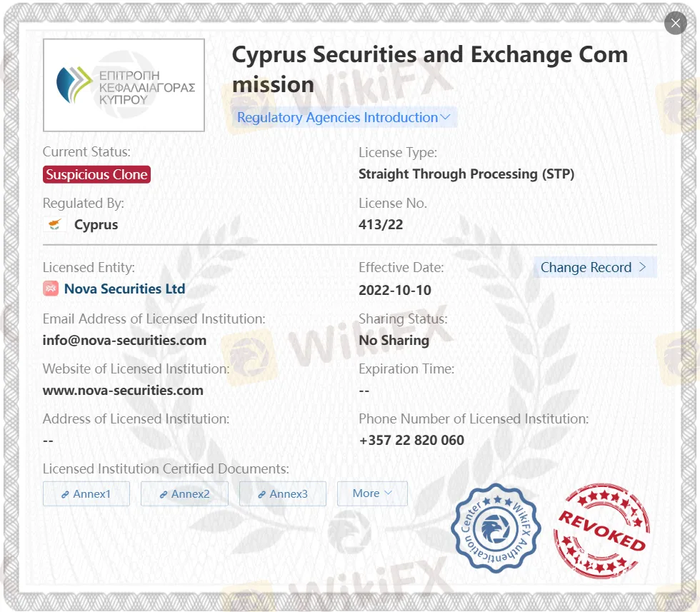This screenshot has height=612, width=700.
Task: Open the Nova Securities Ltd entity link
Action: tap(124, 289)
